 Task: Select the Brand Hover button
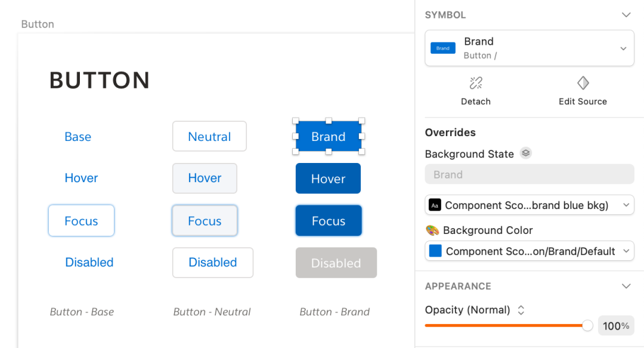[328, 178]
